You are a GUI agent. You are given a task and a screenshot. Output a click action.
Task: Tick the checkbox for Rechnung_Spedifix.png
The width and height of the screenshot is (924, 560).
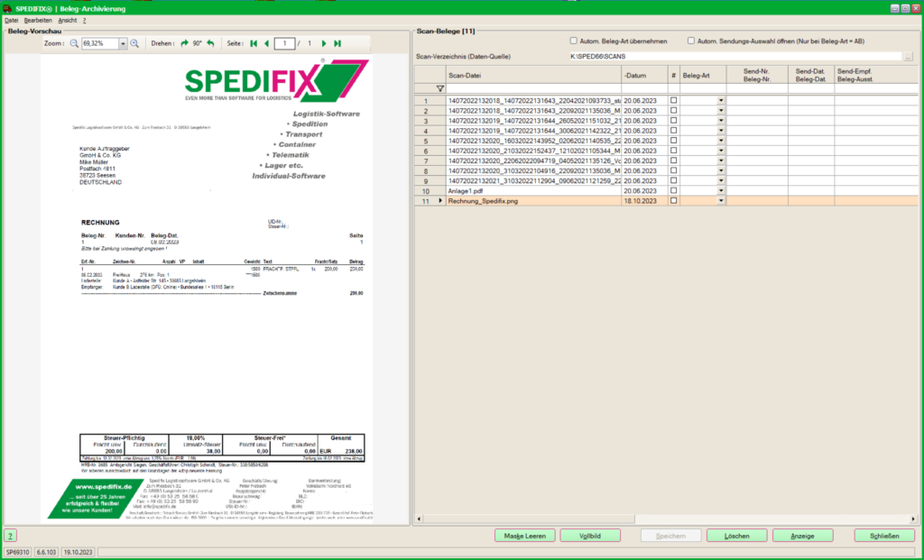click(673, 201)
